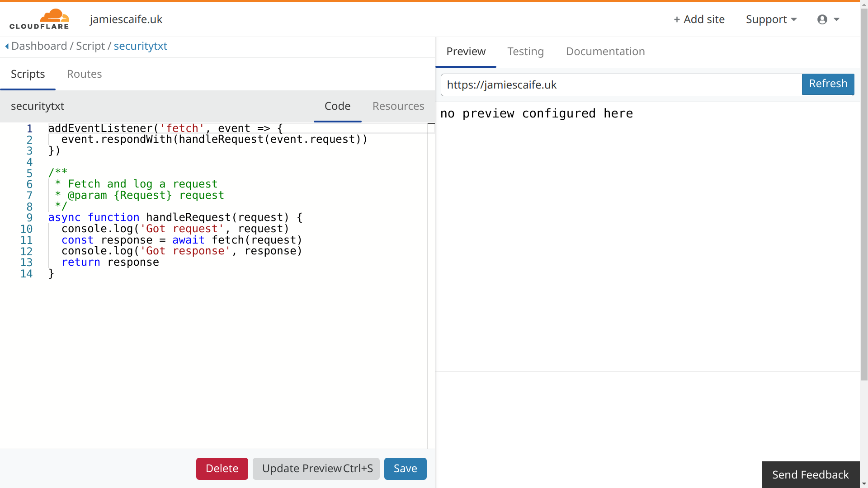Open the Preview tab
The width and height of the screenshot is (868, 488).
point(466,52)
